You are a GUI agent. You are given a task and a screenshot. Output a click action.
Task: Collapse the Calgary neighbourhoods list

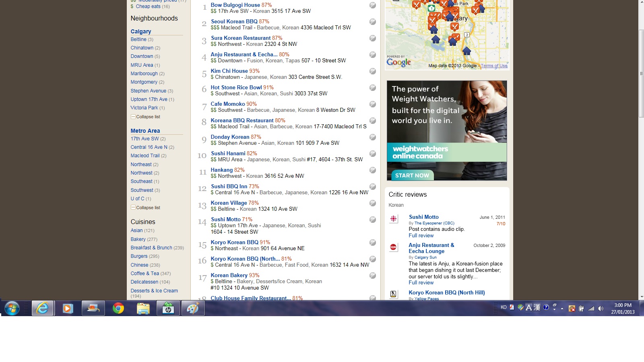(x=145, y=117)
